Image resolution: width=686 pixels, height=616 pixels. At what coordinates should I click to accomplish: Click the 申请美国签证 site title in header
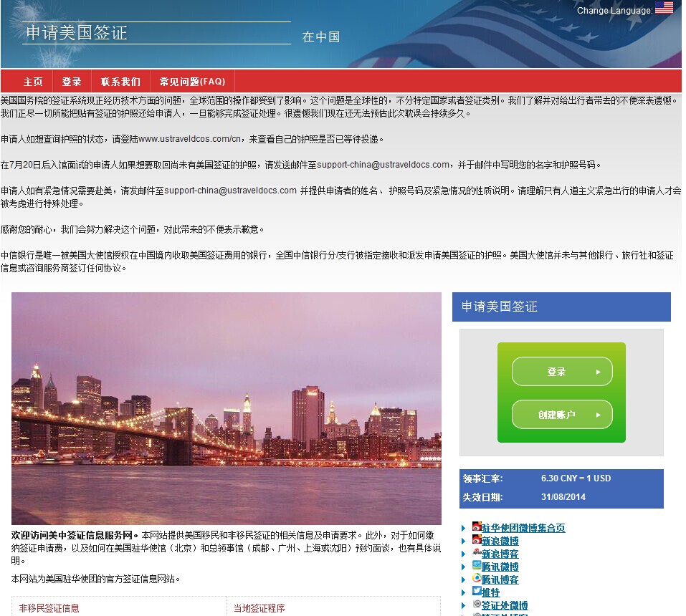tap(77, 33)
